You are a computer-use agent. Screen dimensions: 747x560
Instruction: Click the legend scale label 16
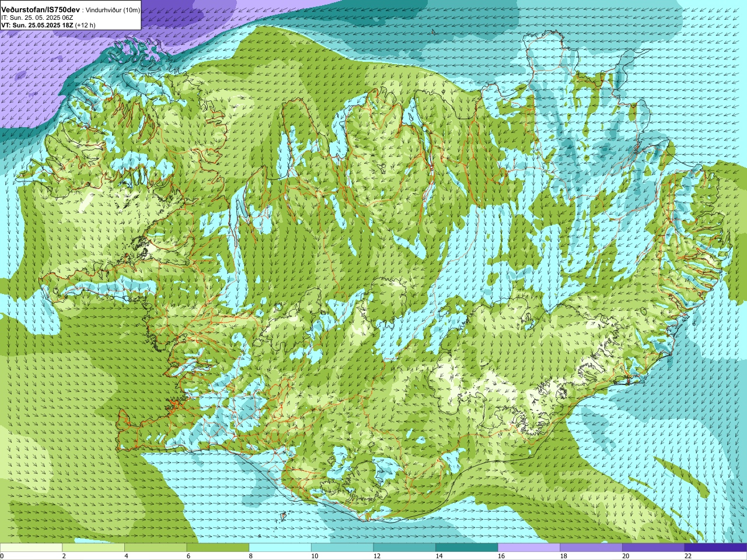click(x=501, y=556)
